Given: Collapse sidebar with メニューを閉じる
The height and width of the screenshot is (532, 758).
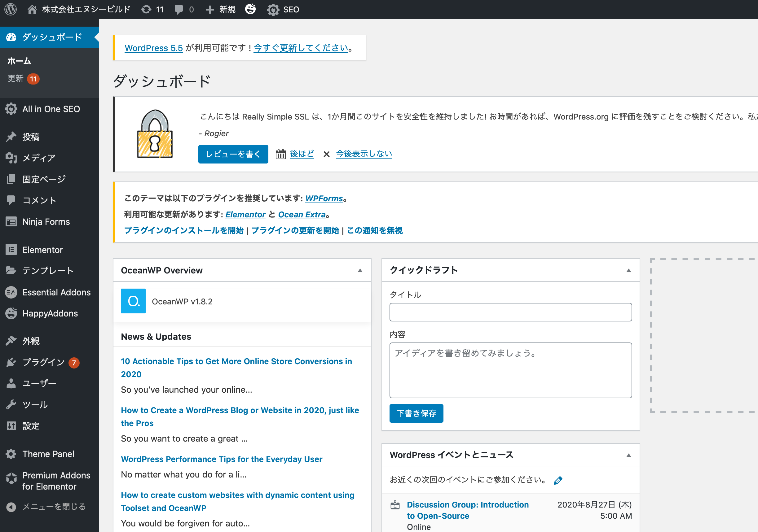Looking at the screenshot, I should (50, 507).
